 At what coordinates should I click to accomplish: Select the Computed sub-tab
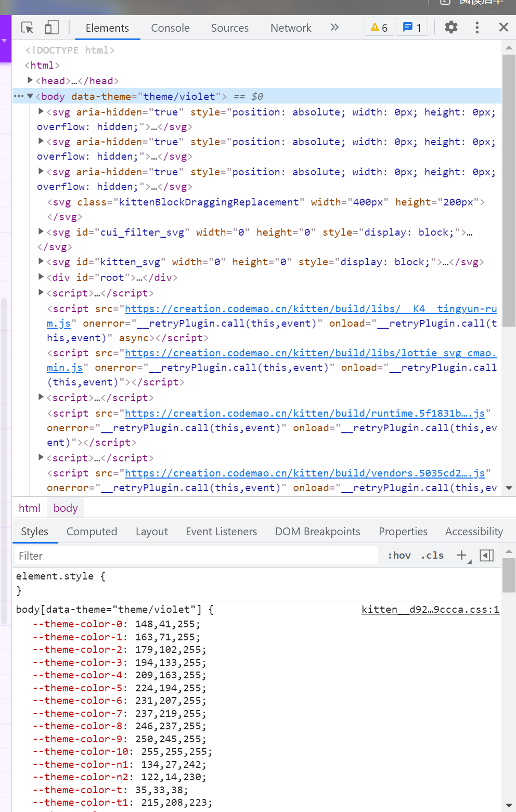[x=92, y=532]
